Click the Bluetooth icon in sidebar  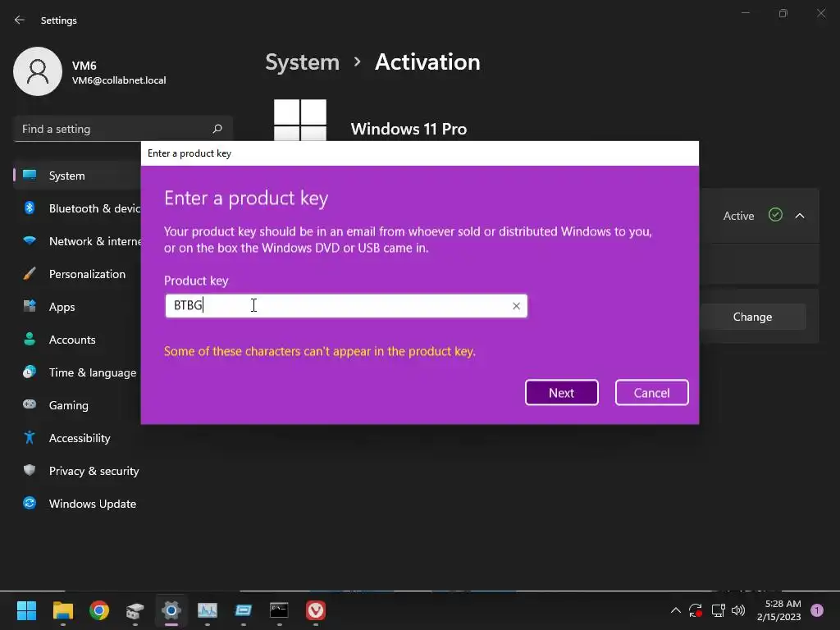pyautogui.click(x=30, y=208)
